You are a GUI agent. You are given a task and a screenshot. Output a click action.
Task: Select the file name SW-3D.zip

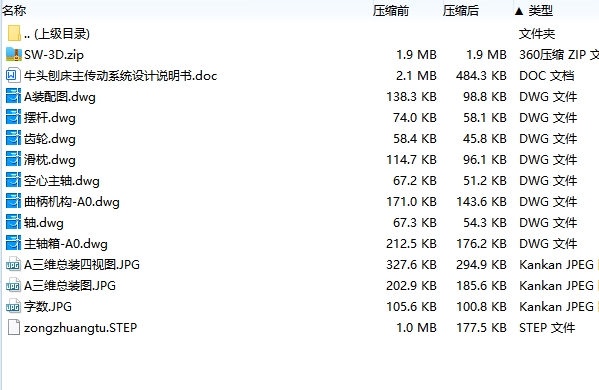54,55
